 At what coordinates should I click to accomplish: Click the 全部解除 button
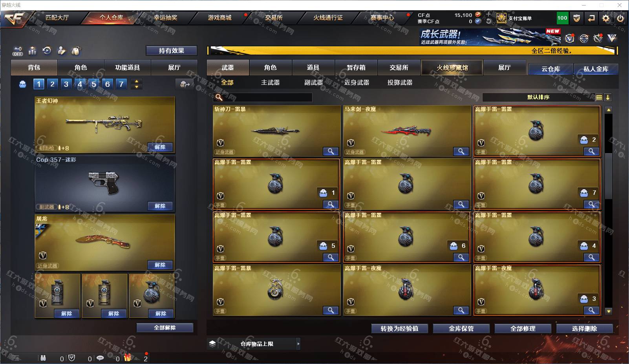click(165, 328)
